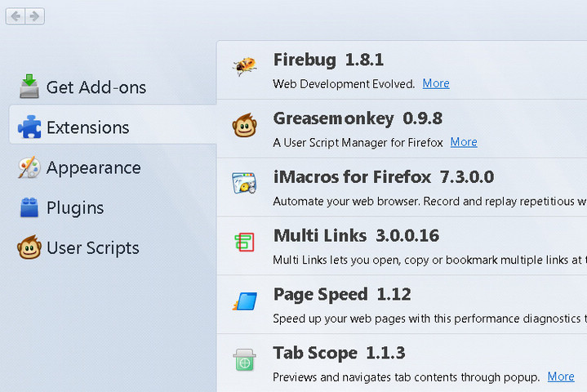Click the Tab Scope icon
Viewport: 587px width, 392px height.
pyautogui.click(x=244, y=359)
